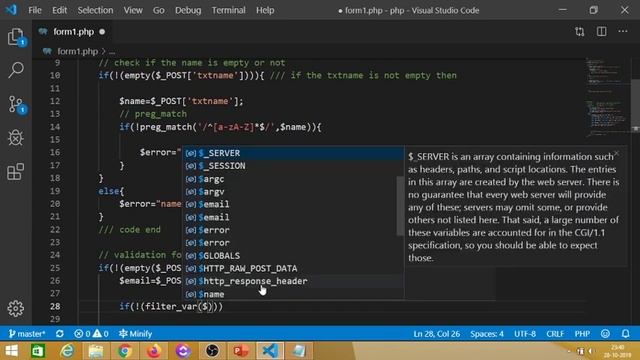Screen dimensions: 640x360
Task: Open File Explorer from the taskbar
Action: pos(96,351)
